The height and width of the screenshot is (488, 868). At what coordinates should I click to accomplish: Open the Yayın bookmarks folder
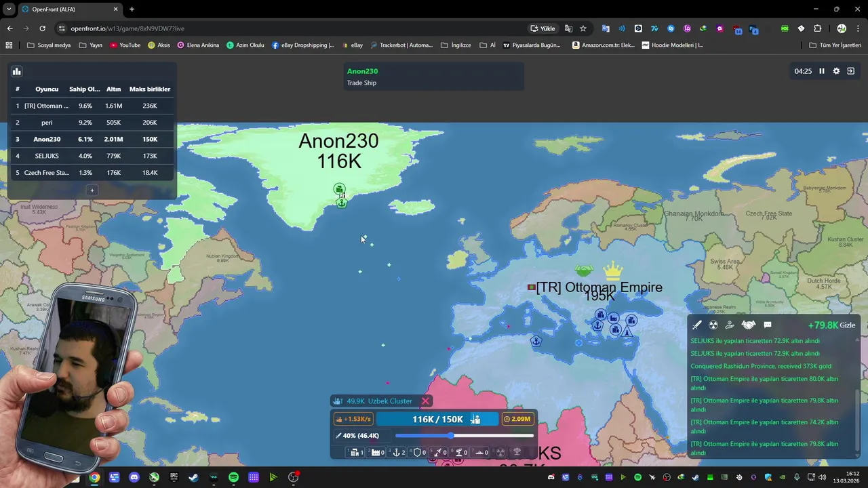90,45
